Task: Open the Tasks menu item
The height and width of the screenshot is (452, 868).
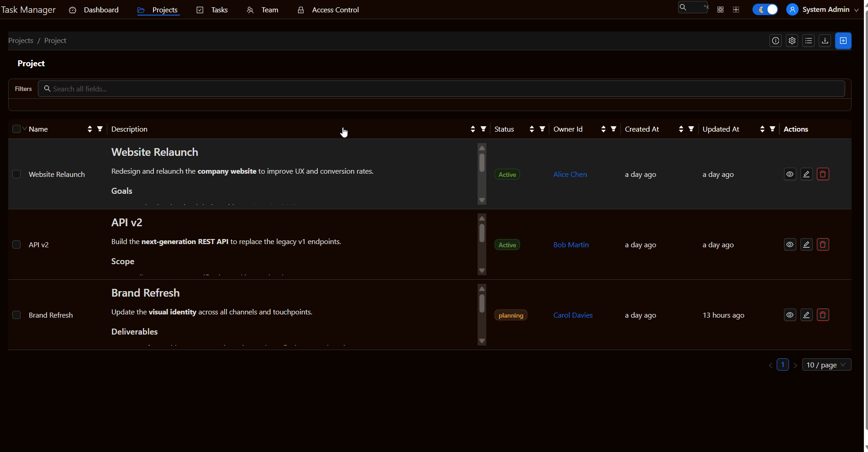Action: click(212, 10)
